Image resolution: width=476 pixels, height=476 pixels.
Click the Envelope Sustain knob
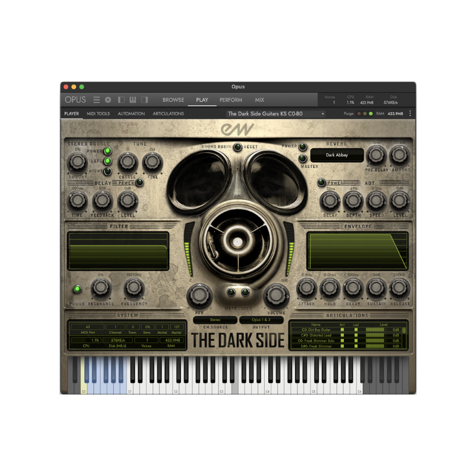point(376,288)
